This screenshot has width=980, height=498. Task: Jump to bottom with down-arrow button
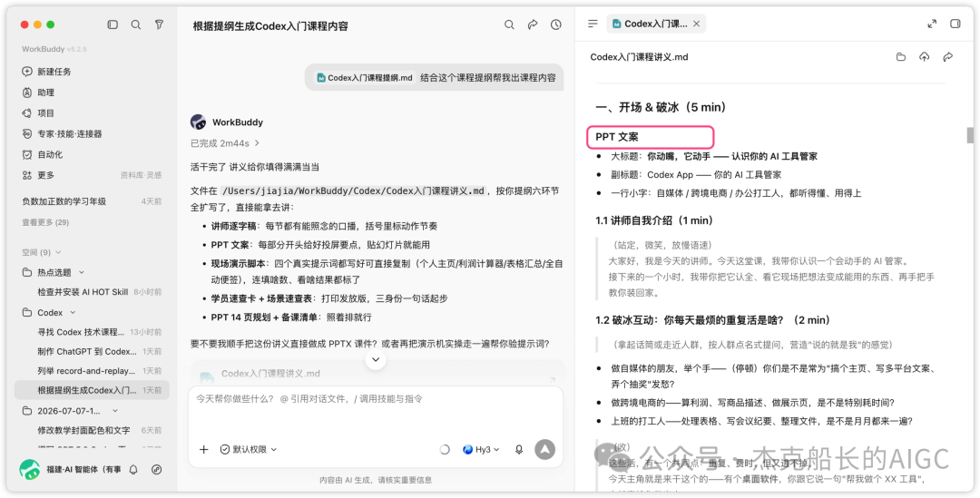(376, 359)
